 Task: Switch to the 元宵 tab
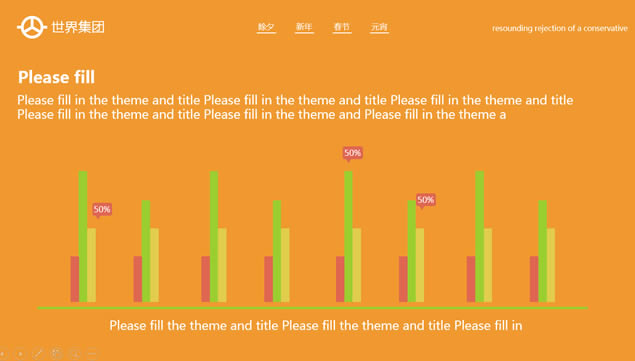coord(379,27)
